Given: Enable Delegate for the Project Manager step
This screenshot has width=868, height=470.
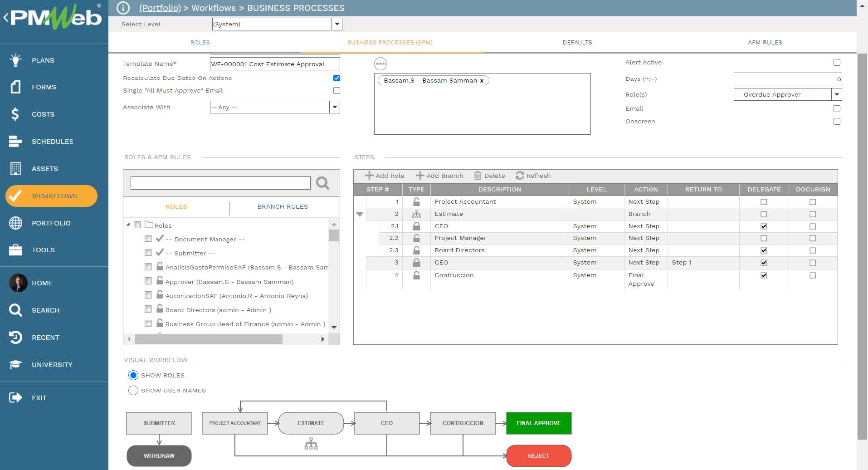Looking at the screenshot, I should click(764, 238).
